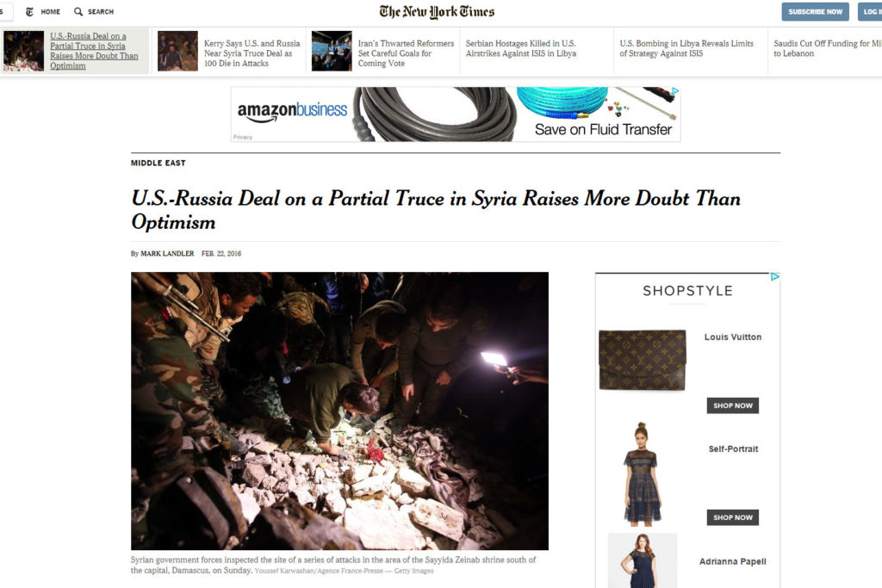
Task: Click the AdChoices icon on Amazon Business banner
Action: (x=675, y=90)
